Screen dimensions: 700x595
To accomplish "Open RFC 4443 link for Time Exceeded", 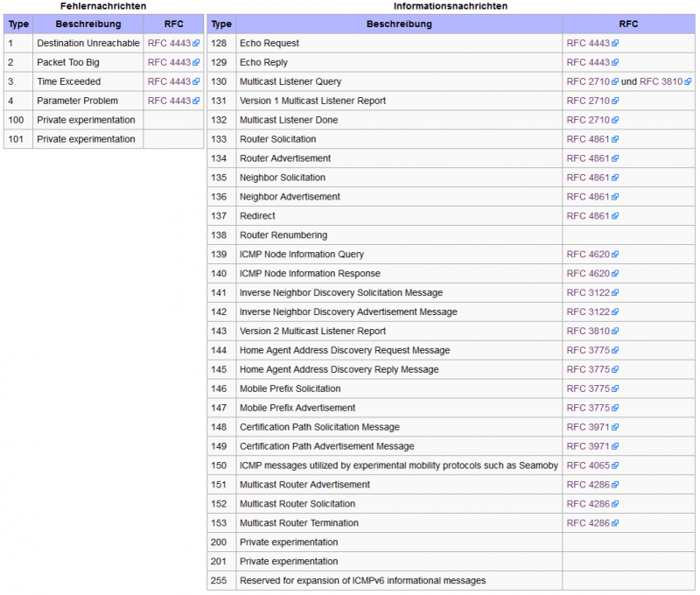I will (x=173, y=81).
